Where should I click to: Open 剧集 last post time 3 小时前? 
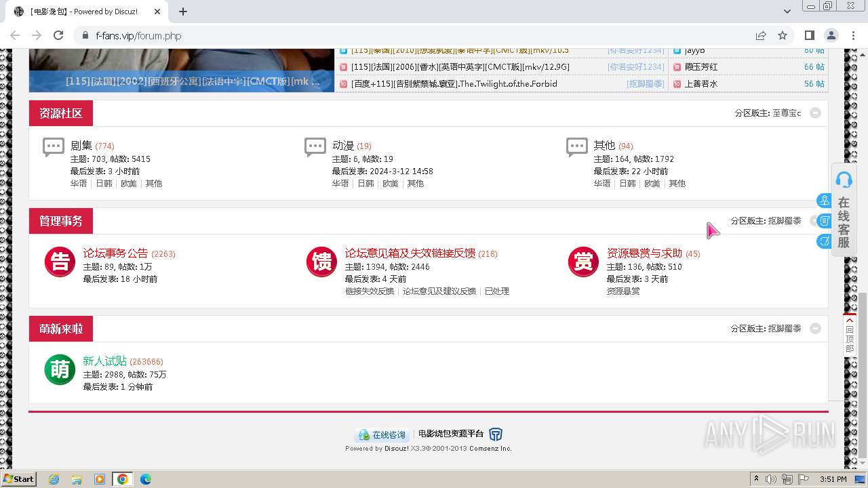click(x=124, y=171)
